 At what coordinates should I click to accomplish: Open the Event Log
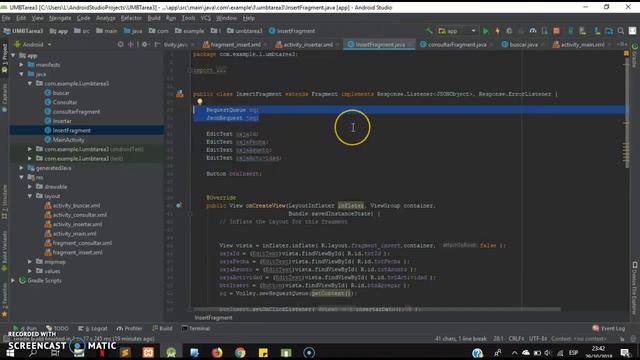point(609,328)
